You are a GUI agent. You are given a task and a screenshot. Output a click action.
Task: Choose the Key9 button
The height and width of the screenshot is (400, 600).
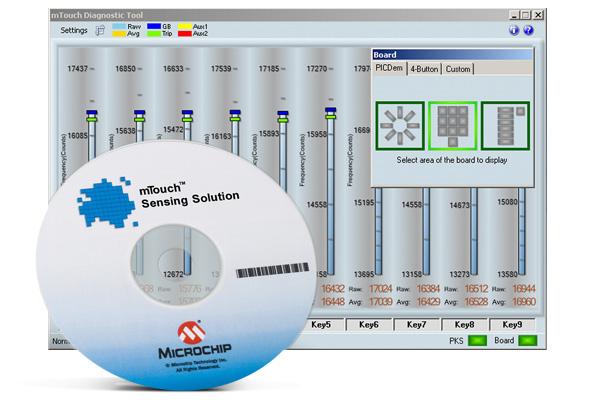[x=512, y=325]
